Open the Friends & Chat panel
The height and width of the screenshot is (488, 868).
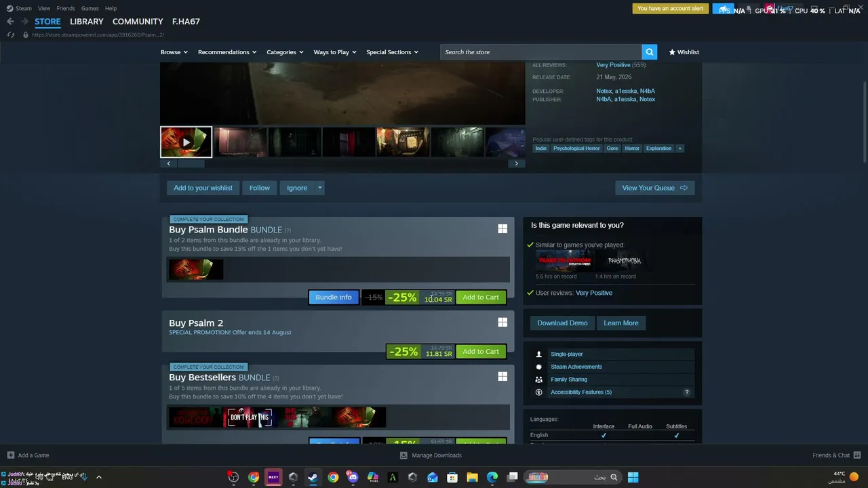click(x=836, y=455)
